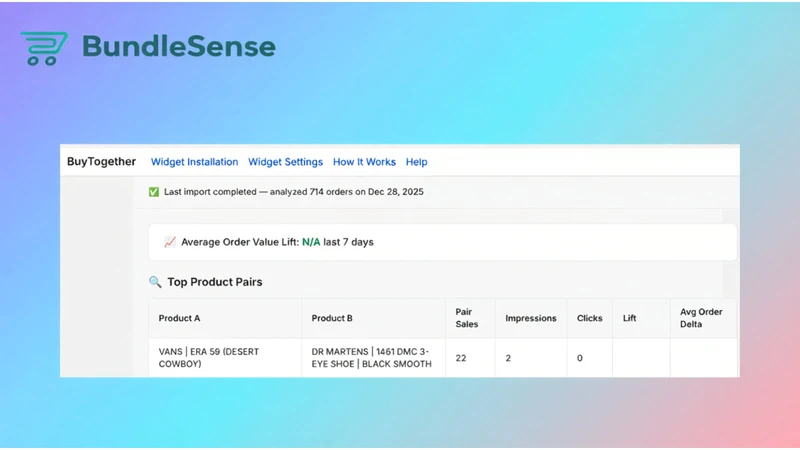Click the clicks value 0
The height and width of the screenshot is (450, 800).
[x=580, y=358]
